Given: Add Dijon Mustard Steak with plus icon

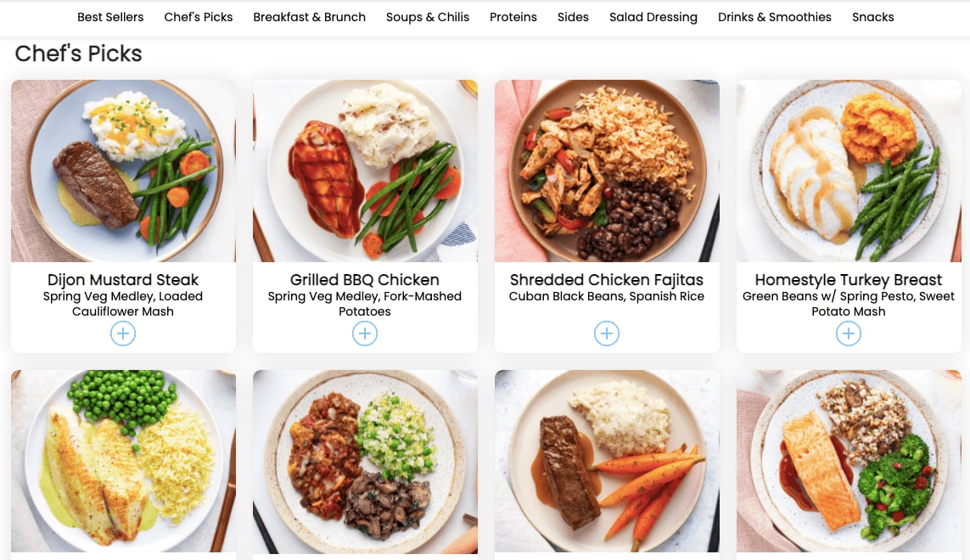Looking at the screenshot, I should [x=123, y=333].
